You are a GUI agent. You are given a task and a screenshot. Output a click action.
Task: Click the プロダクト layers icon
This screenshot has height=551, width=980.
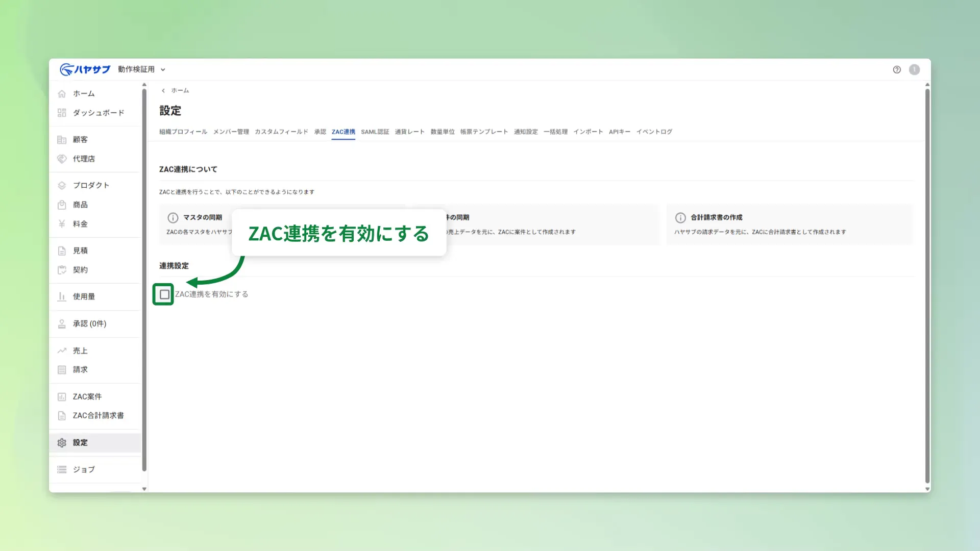pos(62,185)
